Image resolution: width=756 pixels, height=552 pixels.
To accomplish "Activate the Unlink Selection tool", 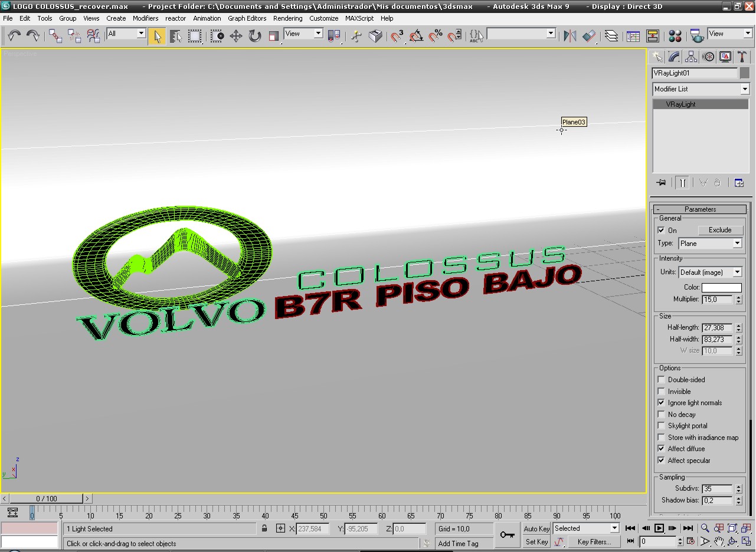I will [x=74, y=36].
